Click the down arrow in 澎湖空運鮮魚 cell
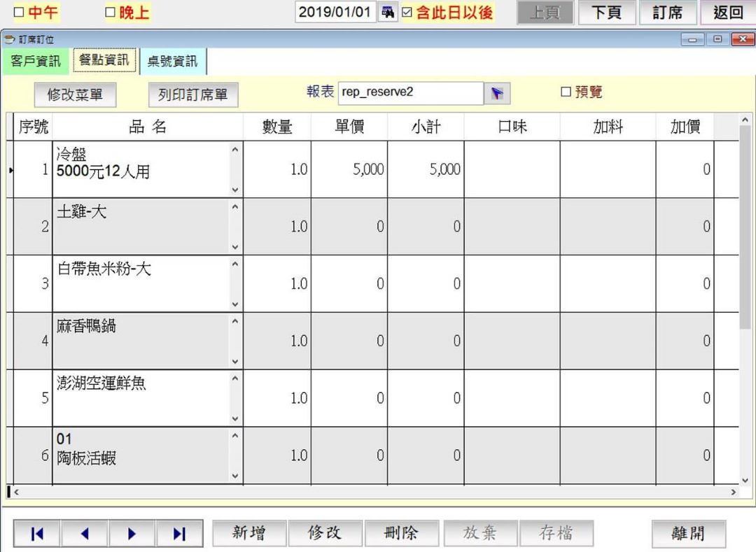The height and width of the screenshot is (552, 756). click(x=235, y=418)
